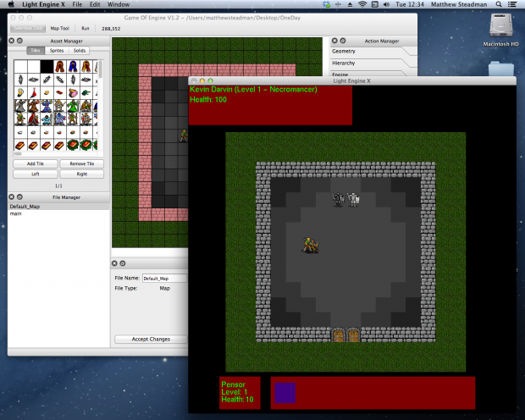Run the game from the toolbar
This screenshot has height=420, width=525.
[86, 28]
